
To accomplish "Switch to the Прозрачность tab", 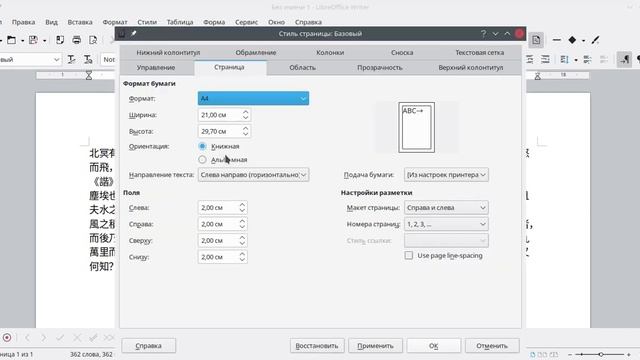I will pyautogui.click(x=380, y=68).
